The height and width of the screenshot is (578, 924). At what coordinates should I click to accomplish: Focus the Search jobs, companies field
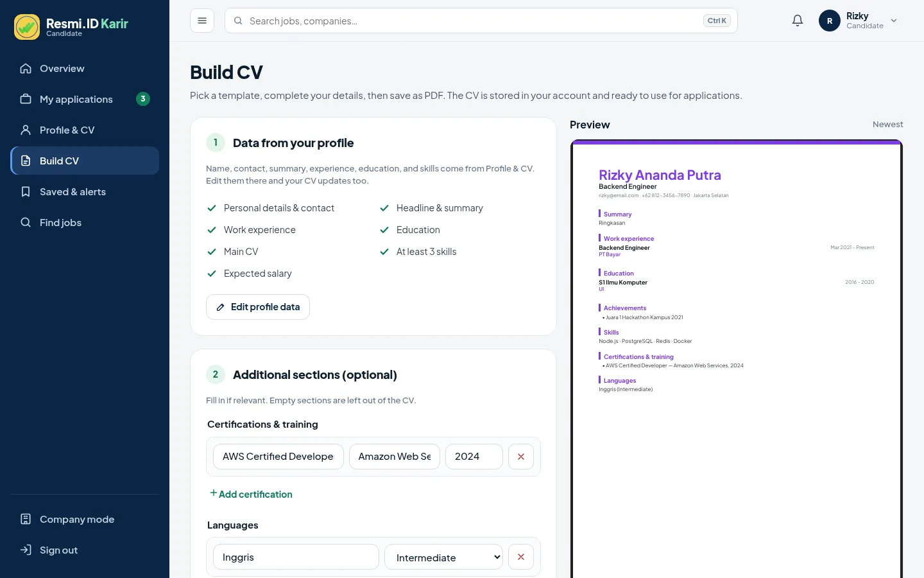(x=481, y=21)
